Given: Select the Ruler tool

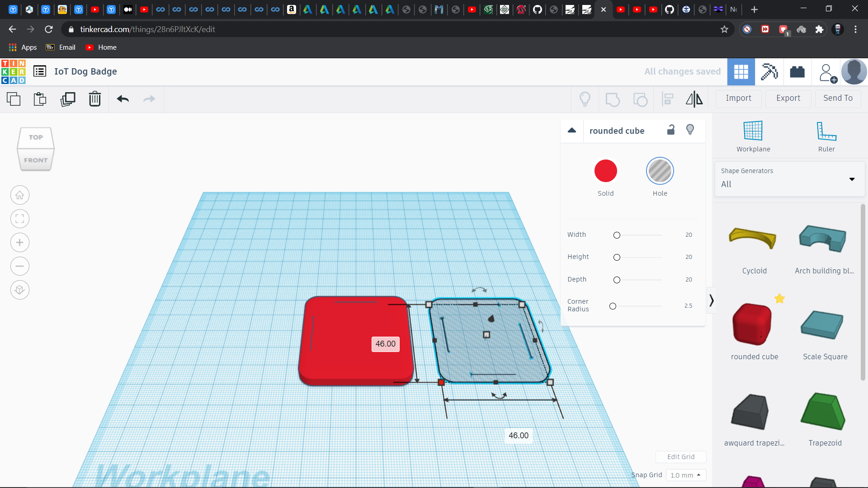Looking at the screenshot, I should [826, 136].
